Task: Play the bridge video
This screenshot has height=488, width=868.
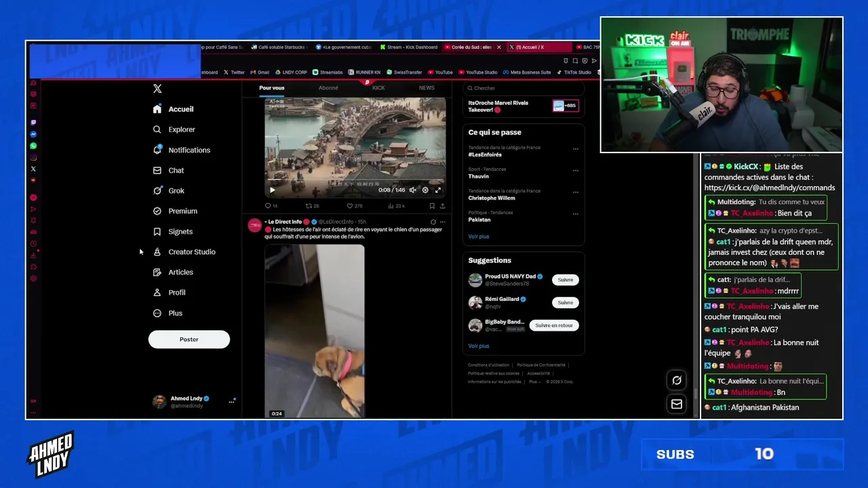Action: (x=273, y=190)
